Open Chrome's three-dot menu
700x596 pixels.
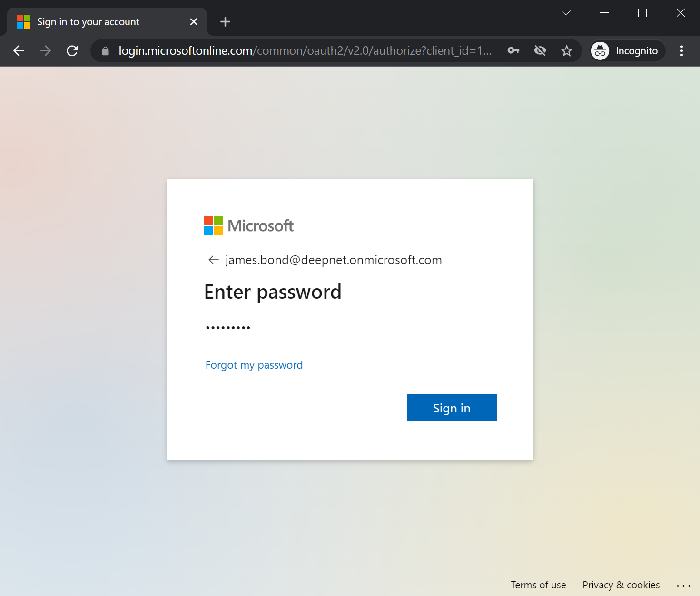coord(681,51)
